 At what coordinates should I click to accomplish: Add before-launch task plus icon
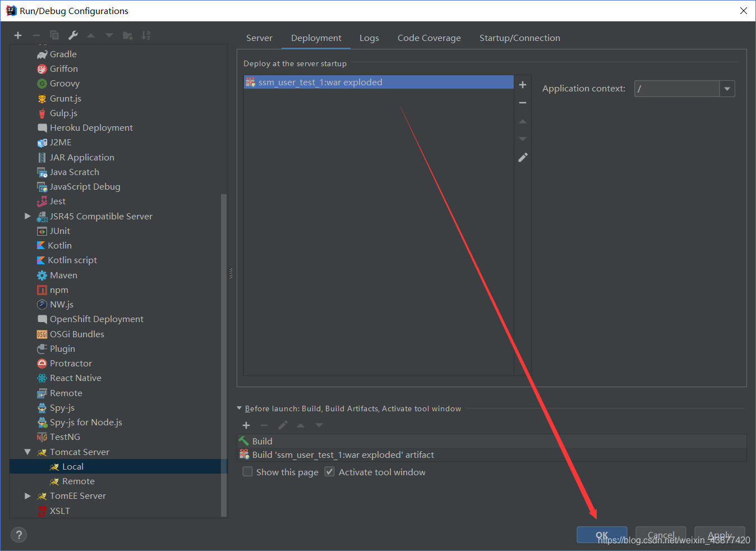[x=246, y=425]
